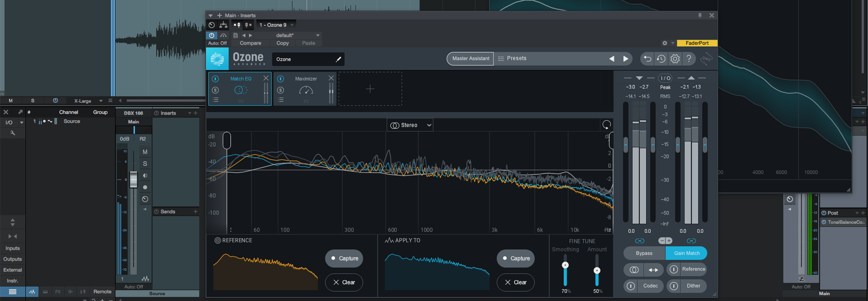
Task: Select the Maximizer gauge icon
Action: pyautogui.click(x=306, y=91)
